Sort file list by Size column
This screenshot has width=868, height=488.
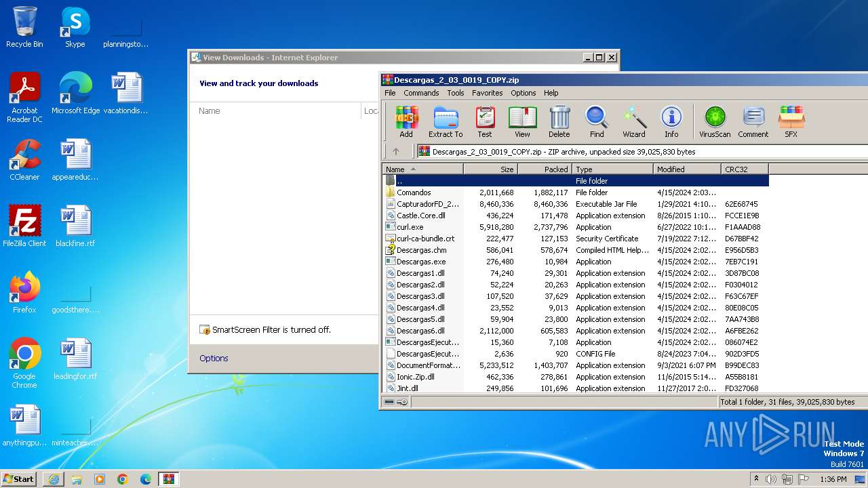(x=491, y=169)
